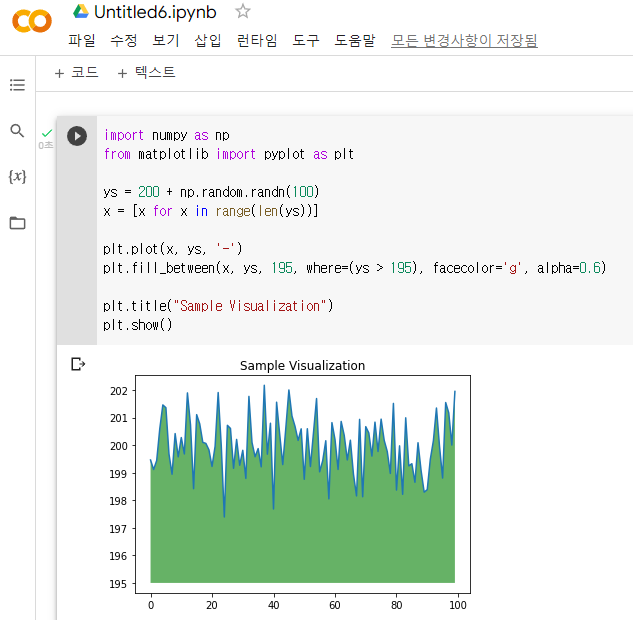Click the import numpy as np line
633x620 pixels.
pyautogui.click(x=167, y=135)
